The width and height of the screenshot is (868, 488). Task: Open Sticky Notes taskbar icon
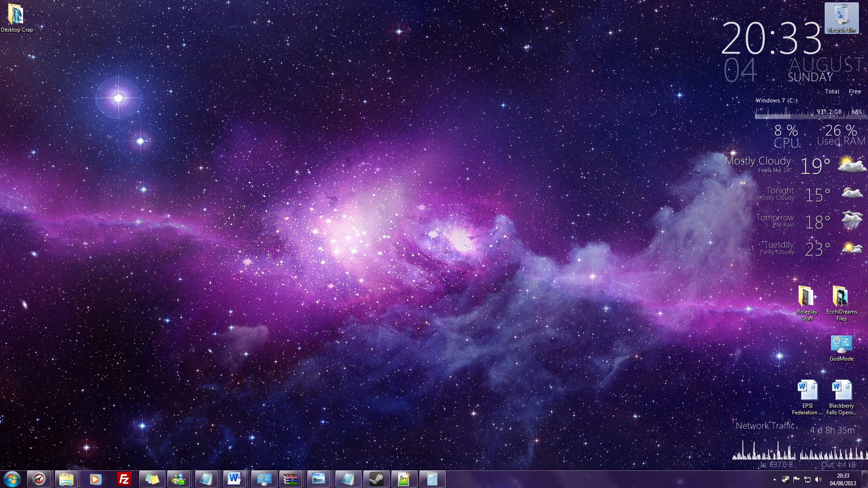[151, 479]
